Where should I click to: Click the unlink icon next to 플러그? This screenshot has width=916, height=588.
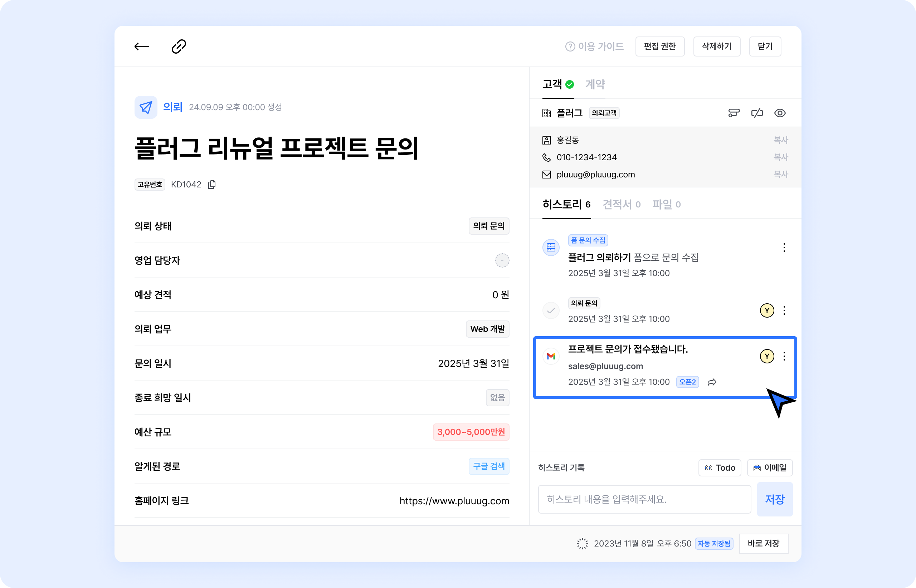(x=757, y=113)
